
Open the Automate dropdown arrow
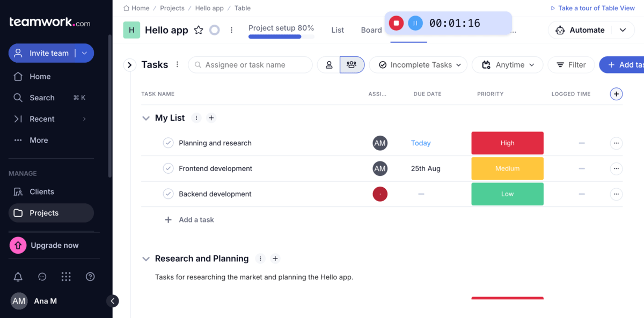[623, 30]
